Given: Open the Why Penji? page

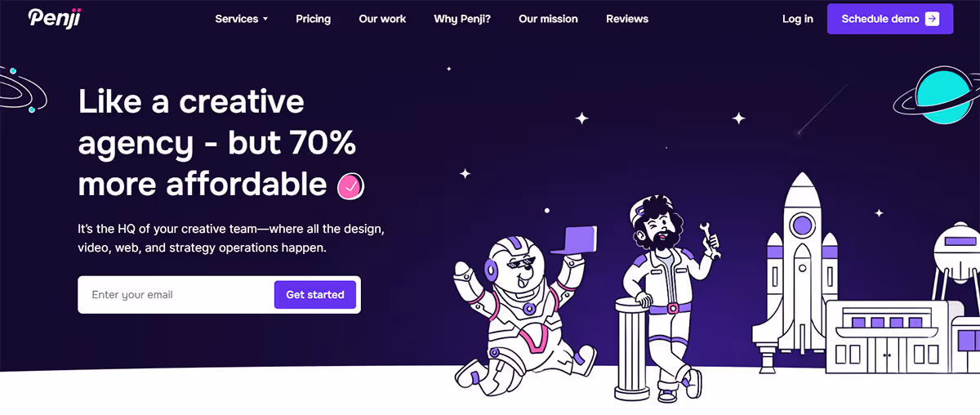Looking at the screenshot, I should click(x=462, y=19).
